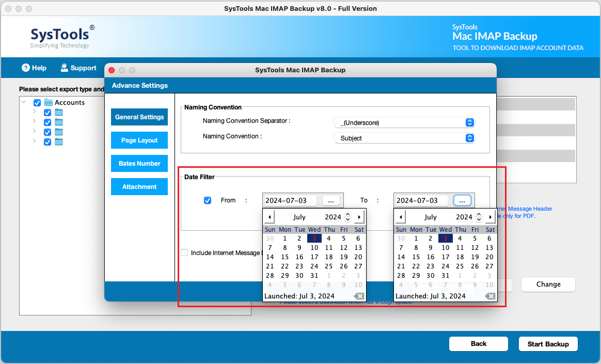Viewport: 601px width, 364px height.
Task: Go to previous month in From calendar
Action: [270, 217]
